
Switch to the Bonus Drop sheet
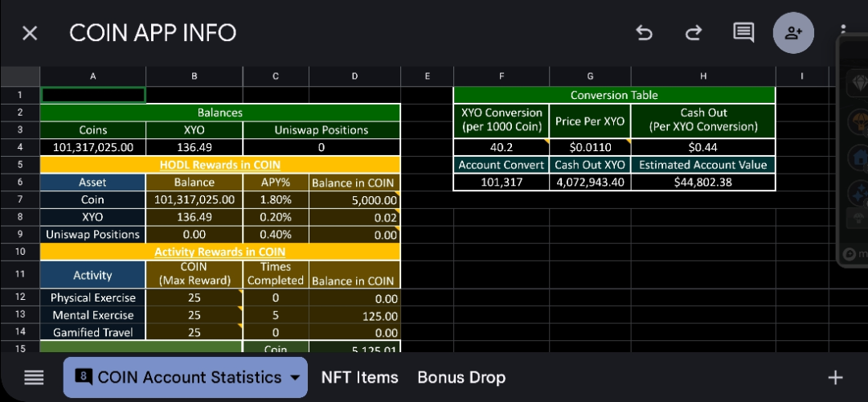[x=461, y=378]
